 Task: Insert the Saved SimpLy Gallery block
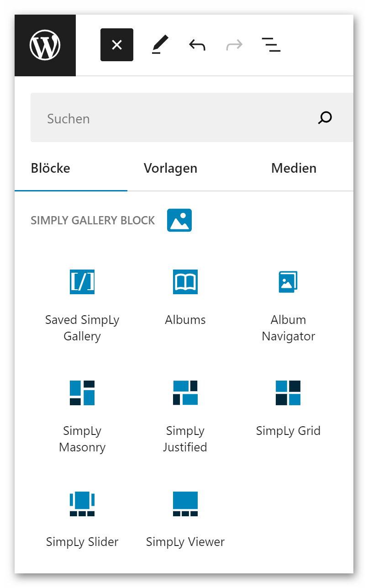82,302
